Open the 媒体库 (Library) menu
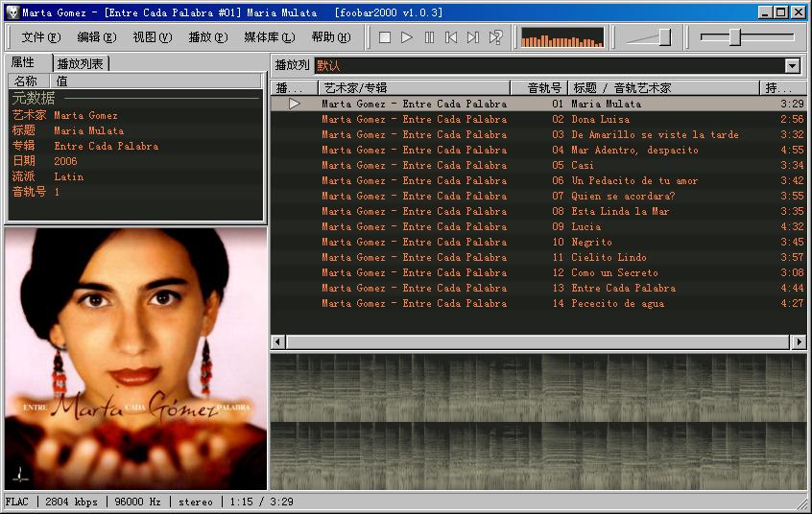812x514 pixels. (270, 37)
